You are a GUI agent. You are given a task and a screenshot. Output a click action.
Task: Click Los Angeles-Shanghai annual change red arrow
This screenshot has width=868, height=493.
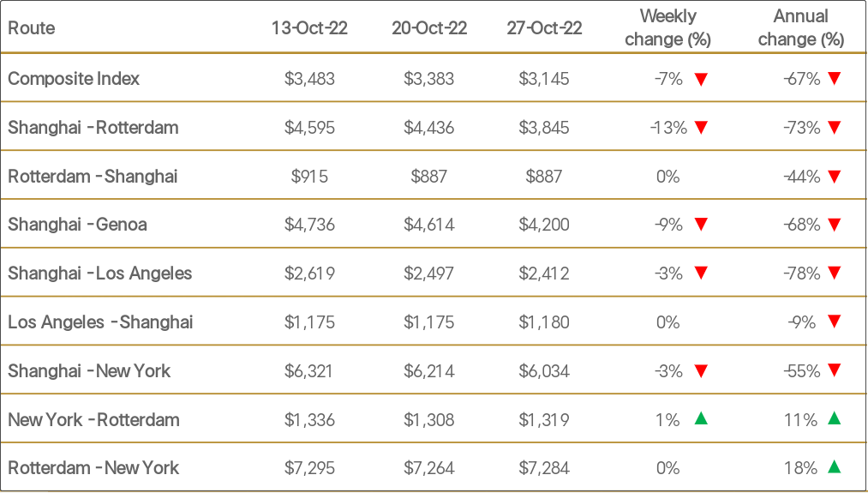tap(835, 322)
